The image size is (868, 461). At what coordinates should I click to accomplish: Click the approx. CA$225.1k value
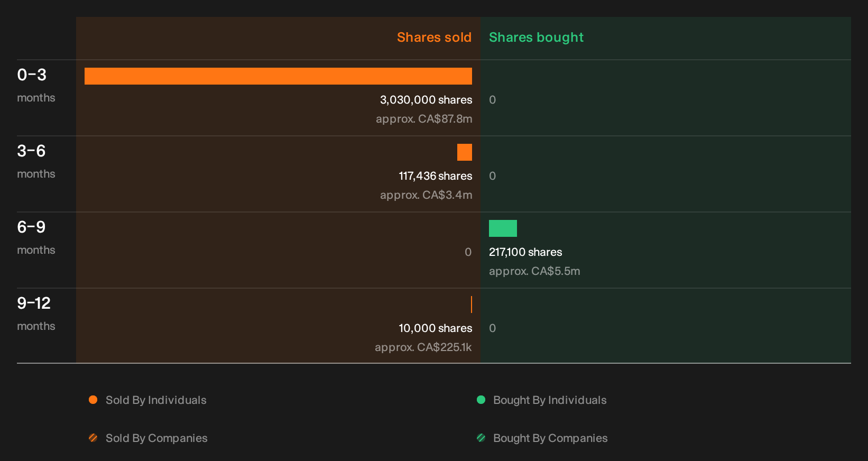[423, 347]
